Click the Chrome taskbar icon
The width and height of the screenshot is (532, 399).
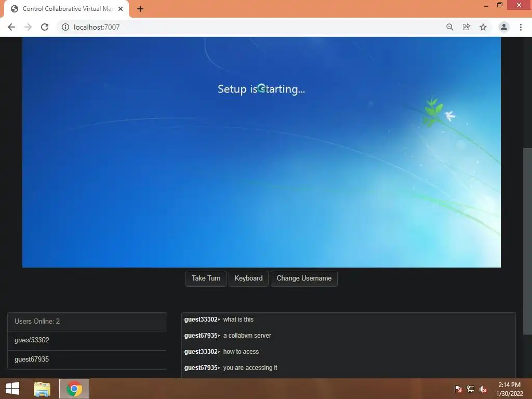pyautogui.click(x=74, y=389)
